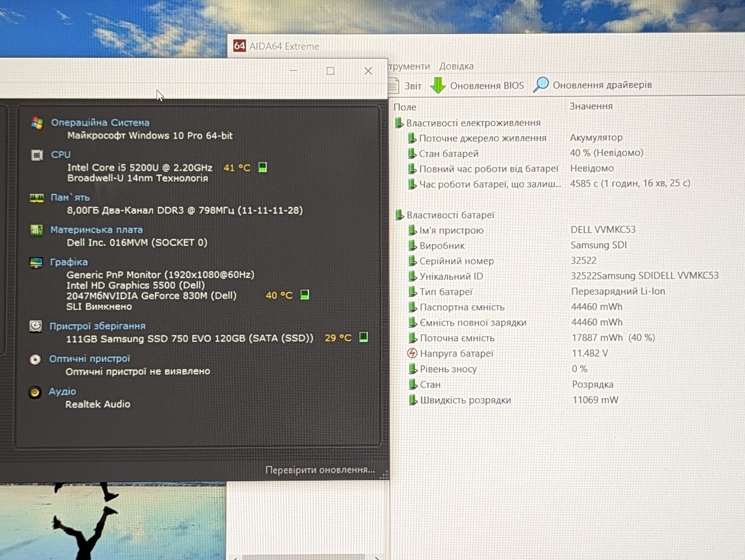Click the voltage icon beside Напруга батареї
This screenshot has width=745, height=560.
(x=412, y=354)
